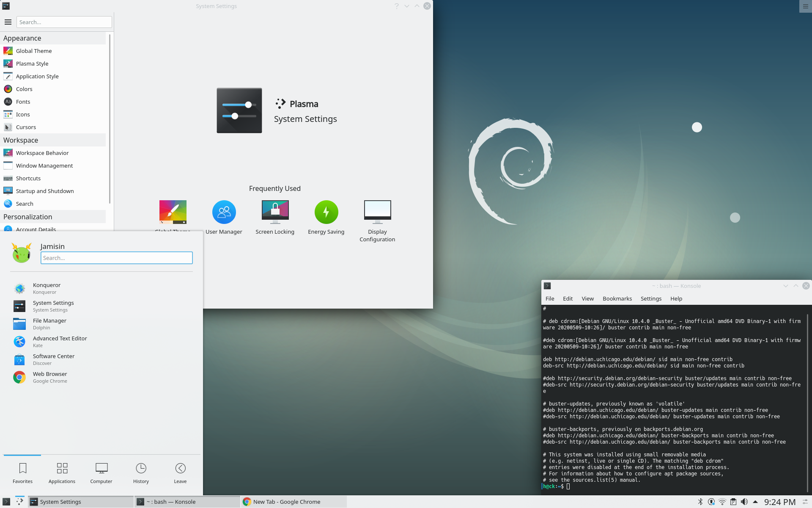Click the clipboard tray icon
The width and height of the screenshot is (812, 508).
733,502
